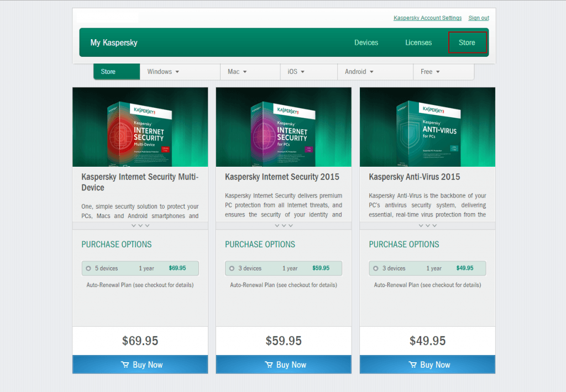Screen dimensions: 566x392
Task: Select the 3 devices 1 year $59.95 option
Action: point(284,268)
